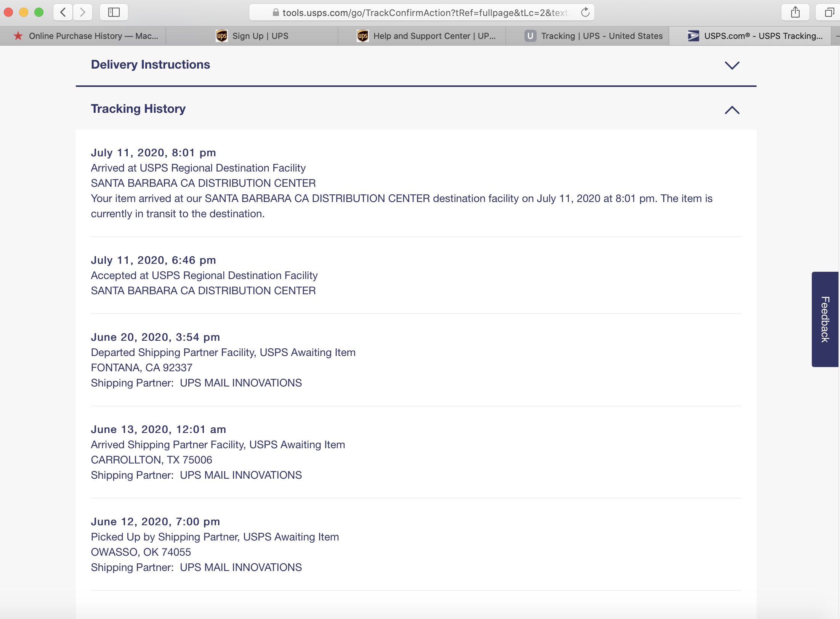
Task: Click 'Picked Up by Shipping Partner' text
Action: [165, 537]
